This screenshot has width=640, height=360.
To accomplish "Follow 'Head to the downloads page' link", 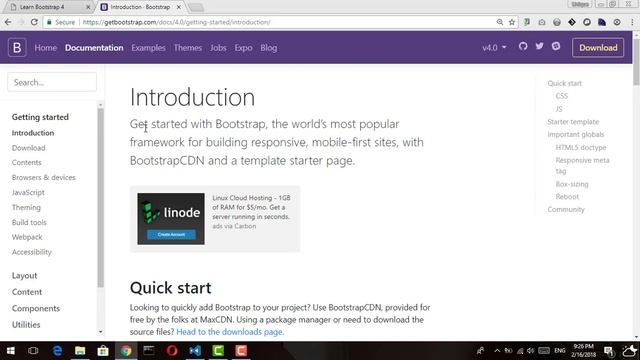I will pos(230,332).
